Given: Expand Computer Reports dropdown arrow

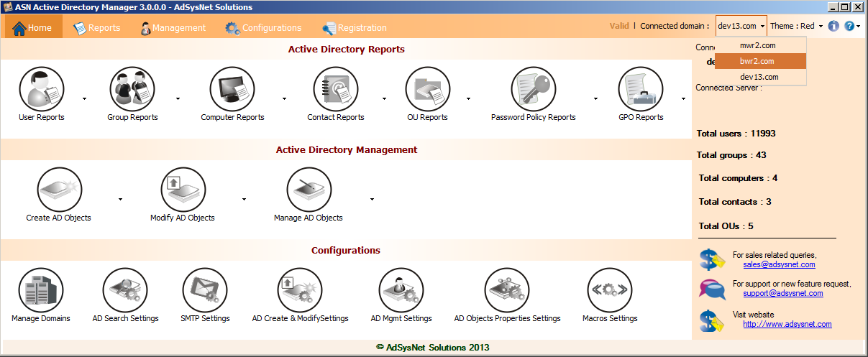Looking at the screenshot, I should pos(284,98).
